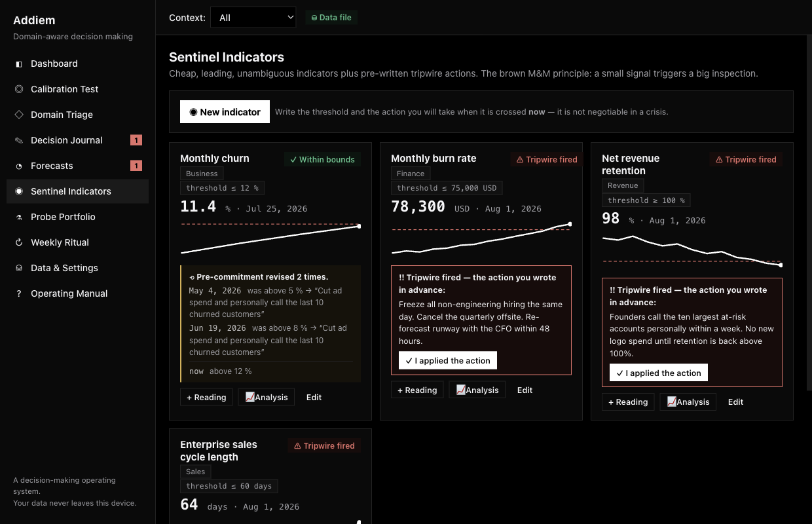Click Net revenue retention Tripwire fired badge

coord(746,159)
